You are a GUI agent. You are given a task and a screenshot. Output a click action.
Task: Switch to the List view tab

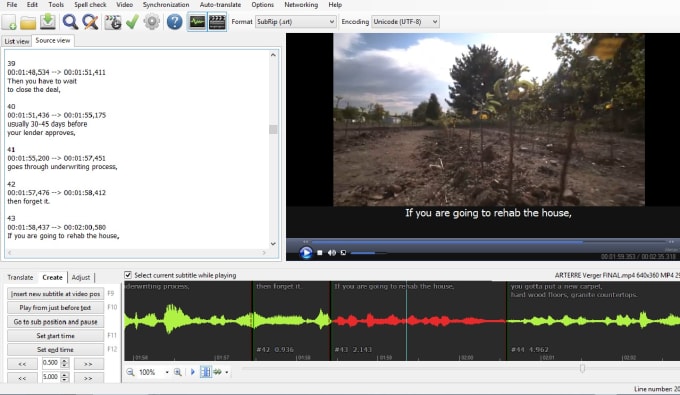(16, 41)
